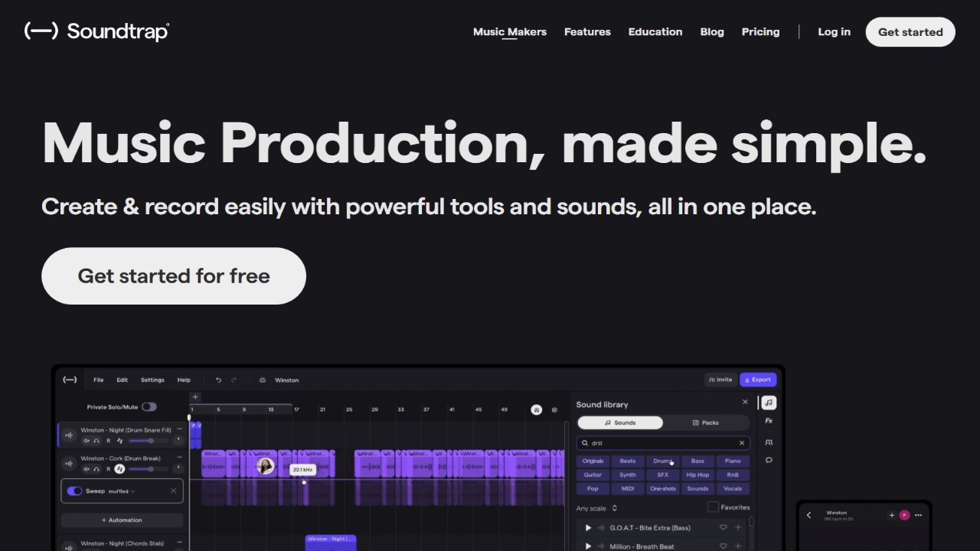
Task: Adjust the Drum Snare Fill volume slider
Action: click(x=149, y=441)
